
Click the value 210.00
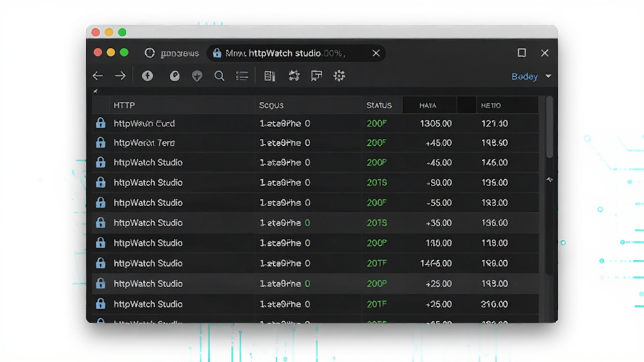coord(494,304)
